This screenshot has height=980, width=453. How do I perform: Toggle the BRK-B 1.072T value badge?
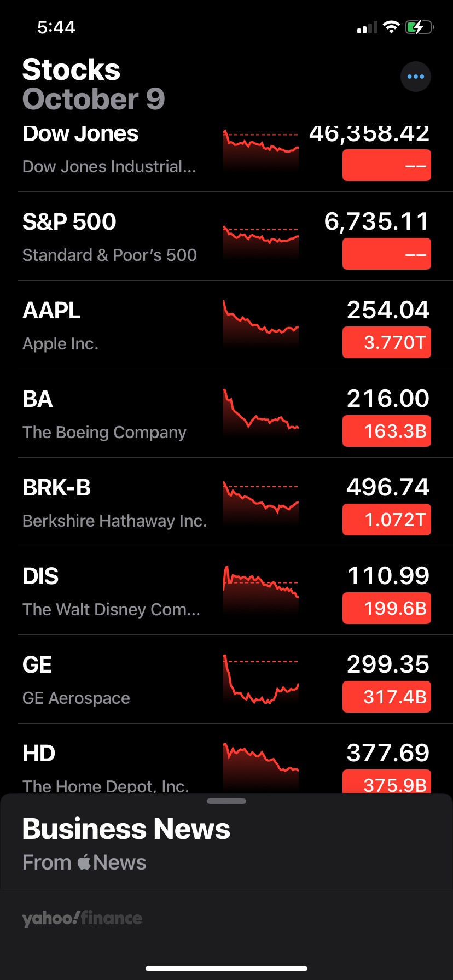[386, 520]
